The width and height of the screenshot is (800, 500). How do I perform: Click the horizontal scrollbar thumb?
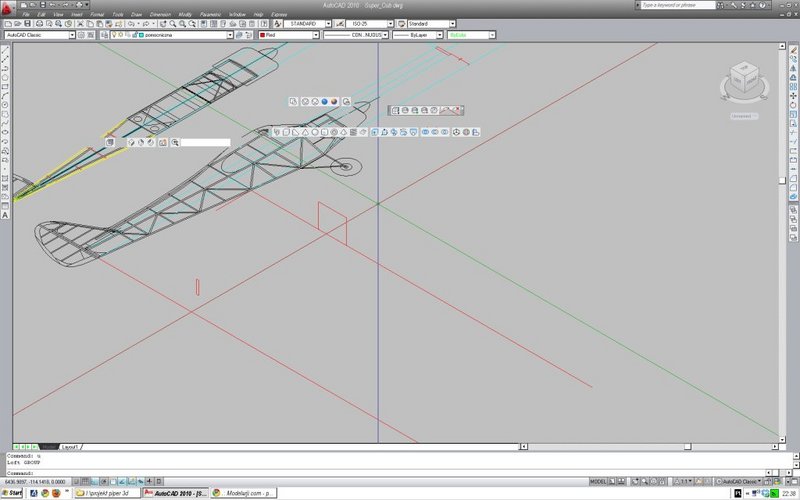click(687, 447)
